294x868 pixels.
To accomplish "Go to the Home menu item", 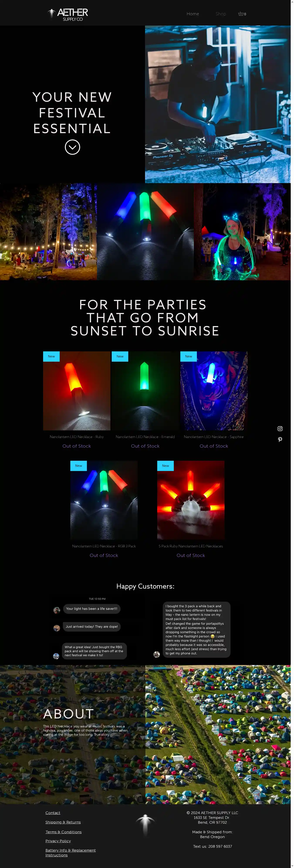I will pos(193,14).
